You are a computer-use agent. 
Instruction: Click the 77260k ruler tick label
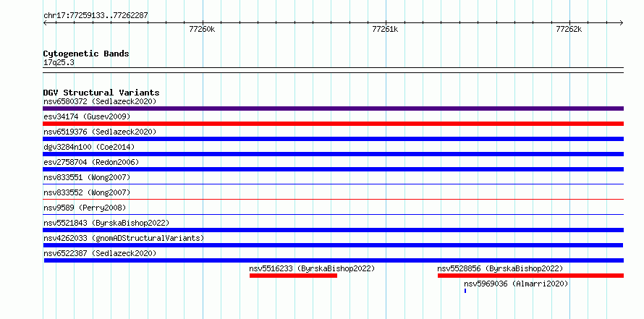(x=202, y=29)
